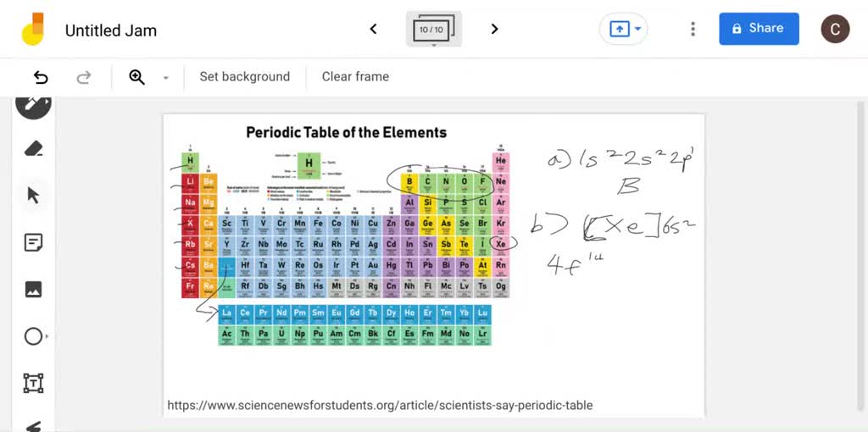The image size is (868, 432).
Task: Go to the previous frame
Action: 373,29
